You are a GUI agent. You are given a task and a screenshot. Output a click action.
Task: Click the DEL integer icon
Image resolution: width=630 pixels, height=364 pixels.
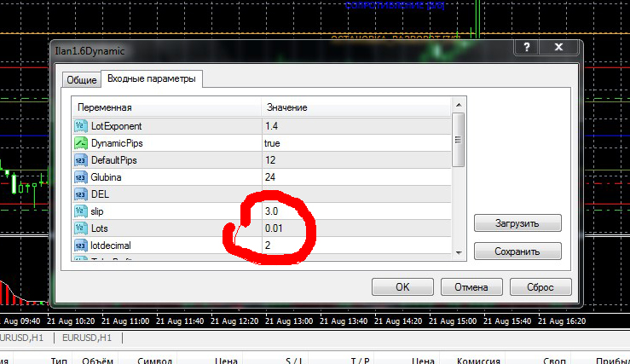click(x=81, y=194)
